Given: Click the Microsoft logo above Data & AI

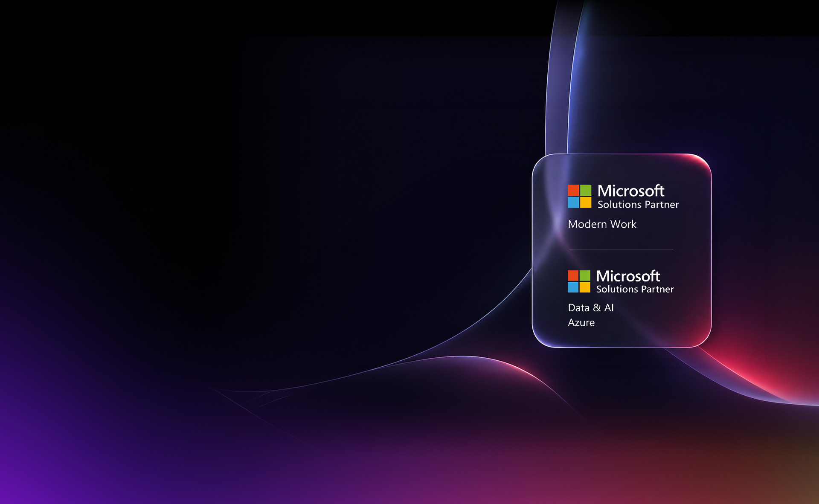Looking at the screenshot, I should pyautogui.click(x=579, y=281).
